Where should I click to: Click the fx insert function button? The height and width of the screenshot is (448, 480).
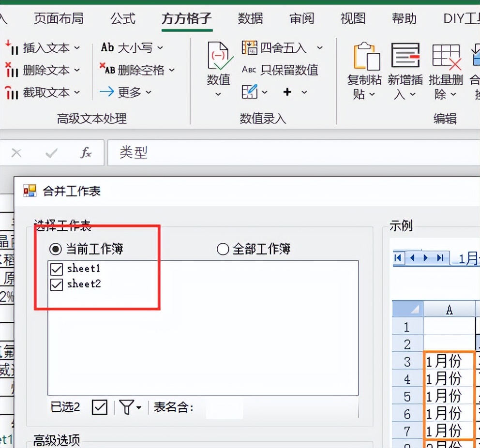pos(86,152)
